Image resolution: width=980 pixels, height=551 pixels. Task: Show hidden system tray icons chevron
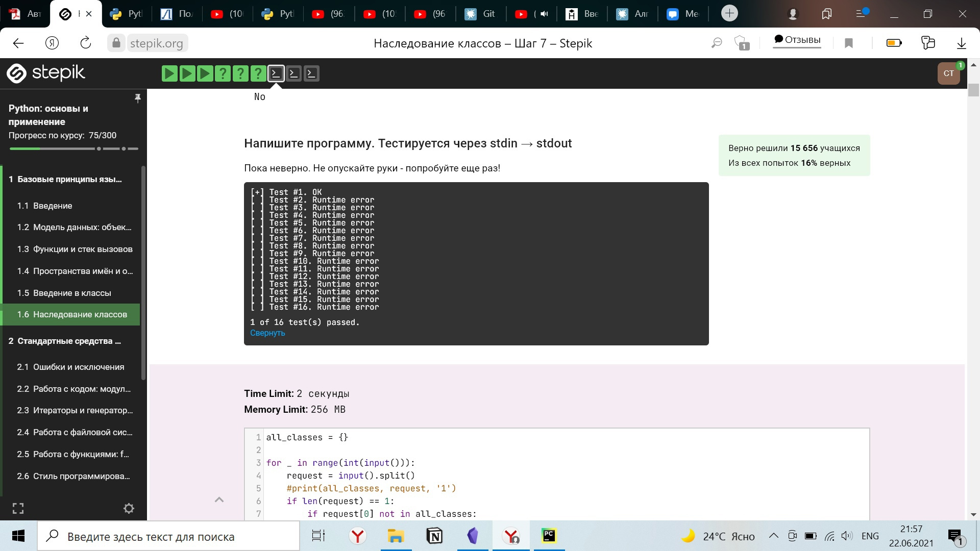(x=773, y=536)
